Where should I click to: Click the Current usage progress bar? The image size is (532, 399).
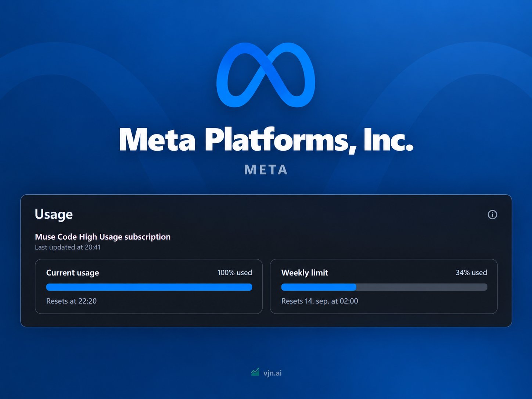tap(149, 287)
